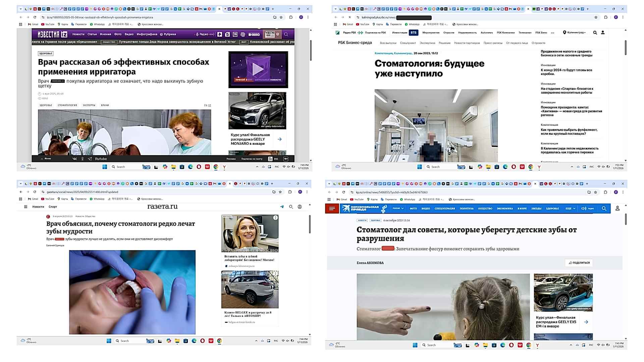Select Экспертиза in the РБК Бизнес-среда menu
The height and width of the screenshot is (362, 644).
[427, 43]
